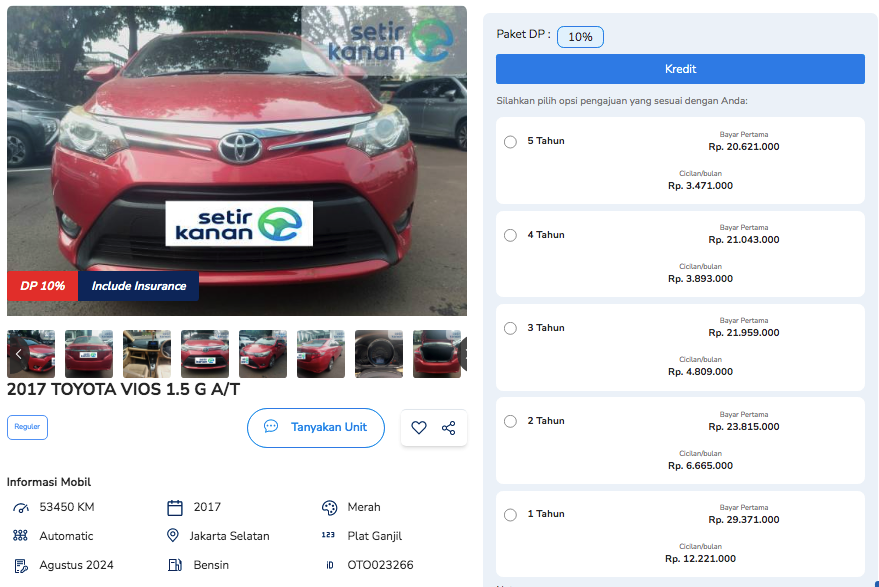
Task: Click the Rp. 12.221.000 monthly installment
Action: [x=700, y=559]
